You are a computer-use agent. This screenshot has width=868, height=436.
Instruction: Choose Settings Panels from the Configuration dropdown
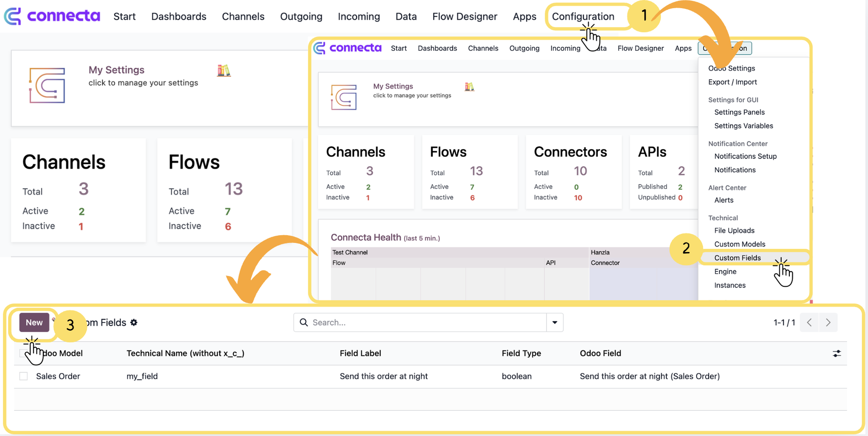[739, 112]
